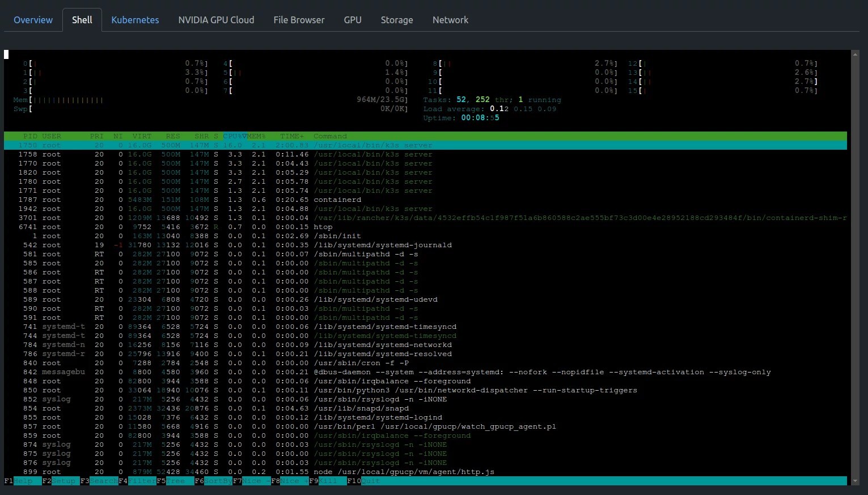This screenshot has width=868, height=495.
Task: Select the highlighted PID 1750 k3s server row
Action: (x=425, y=145)
